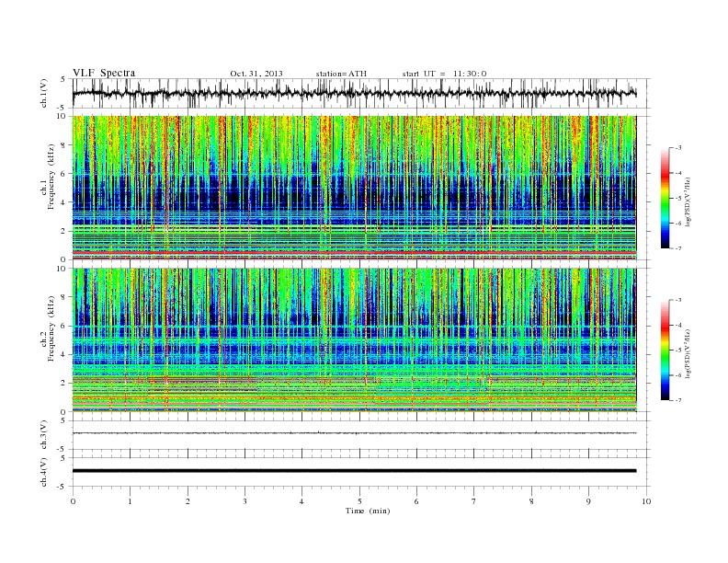728x563 pixels.
Task: Click the date text "Oct. 31, 2013"
Action: coord(256,74)
